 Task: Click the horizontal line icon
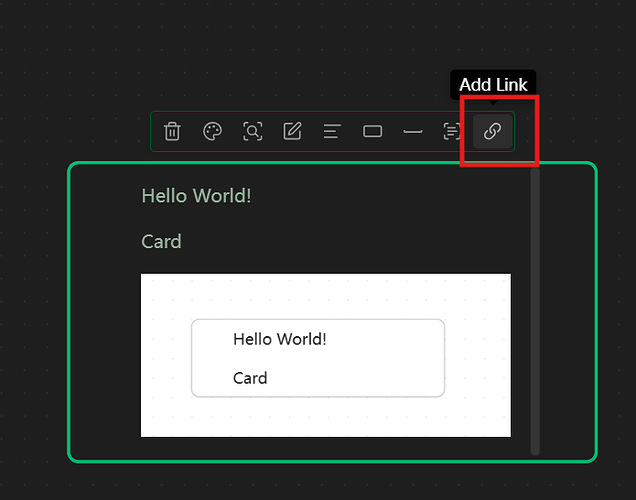coord(413,131)
